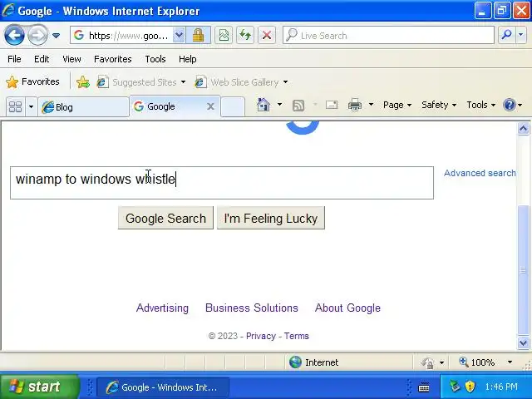
Task: Click the zoom level 100% button
Action: pos(477,362)
